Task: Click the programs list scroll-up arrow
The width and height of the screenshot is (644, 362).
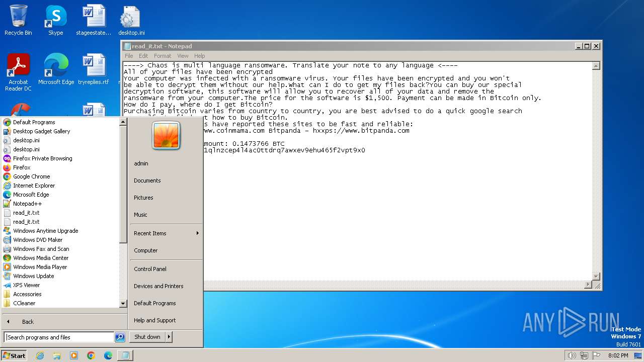Action: click(x=123, y=122)
